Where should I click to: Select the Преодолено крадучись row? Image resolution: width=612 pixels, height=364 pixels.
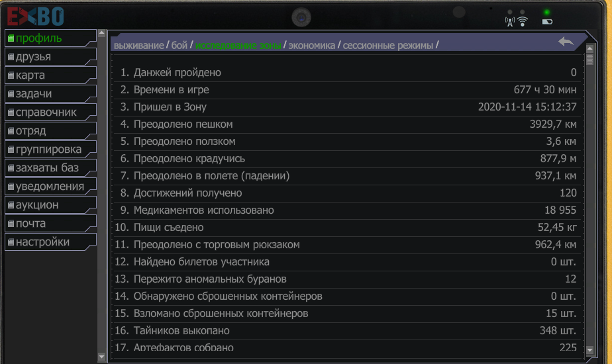tap(347, 158)
